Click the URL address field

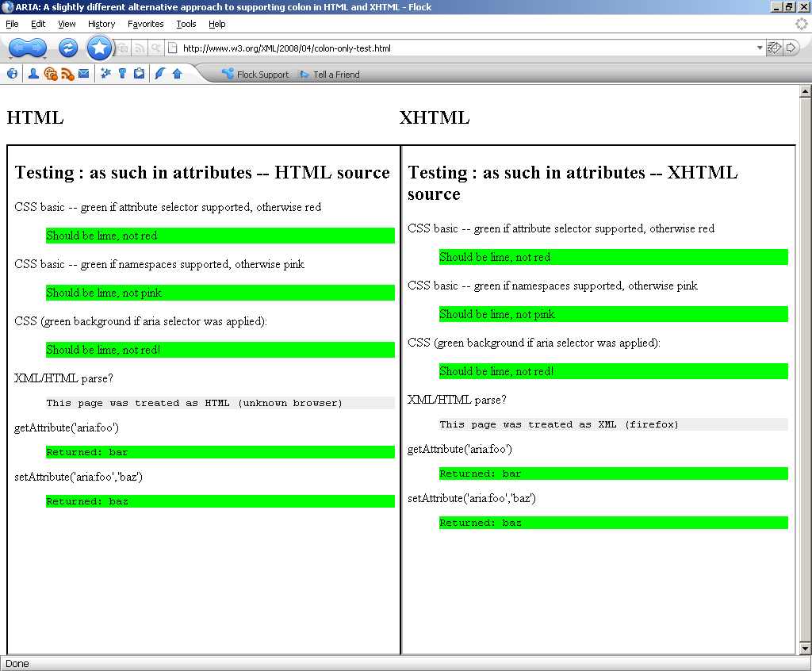(x=466, y=48)
